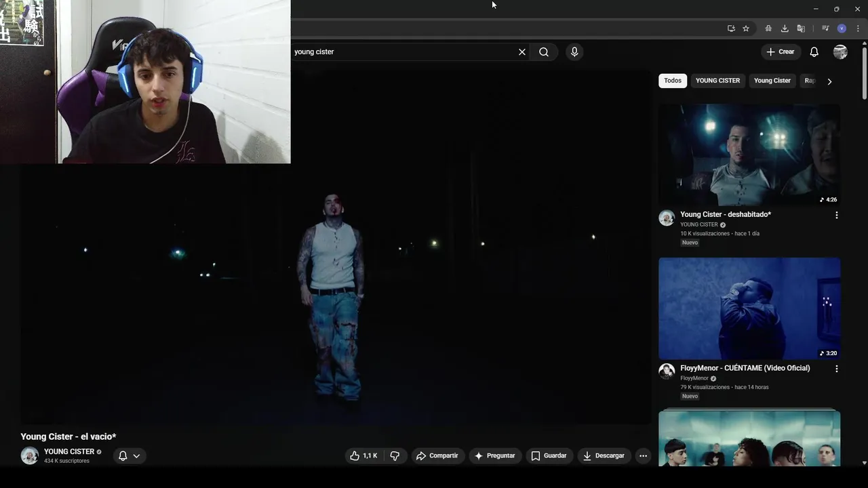Open 'Young Cister - deshabitado*' title link
This screenshot has width=868, height=488.
(x=726, y=214)
